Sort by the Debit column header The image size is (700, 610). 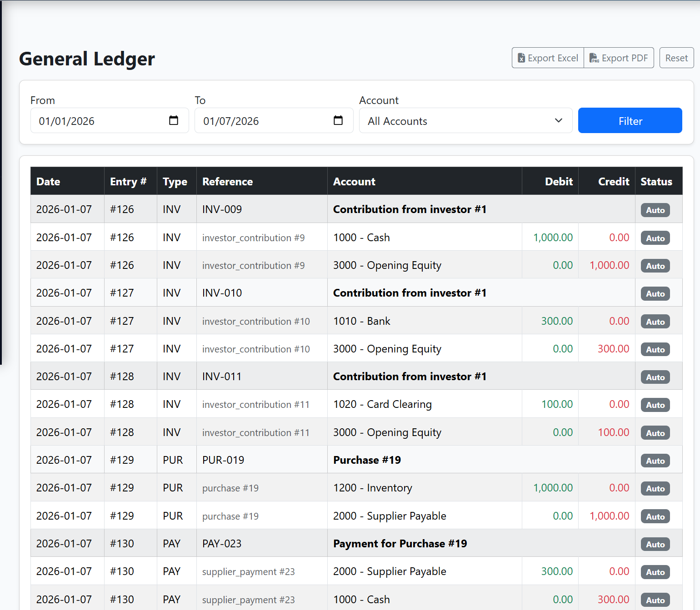(558, 181)
